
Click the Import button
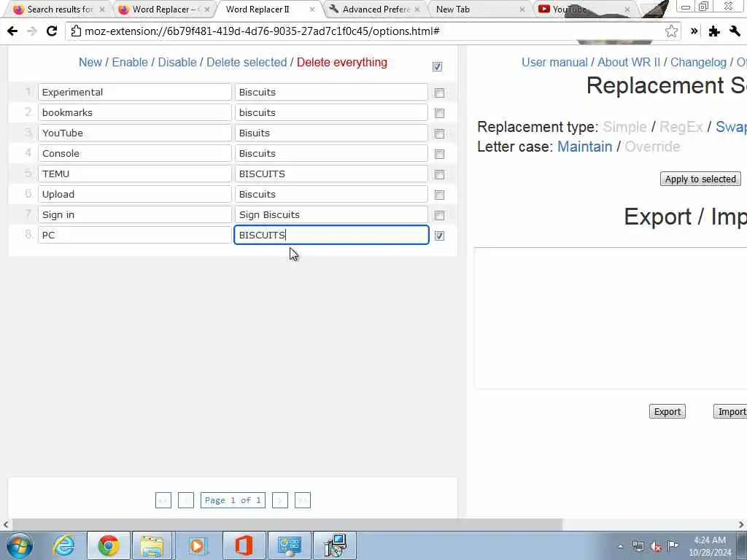click(731, 412)
